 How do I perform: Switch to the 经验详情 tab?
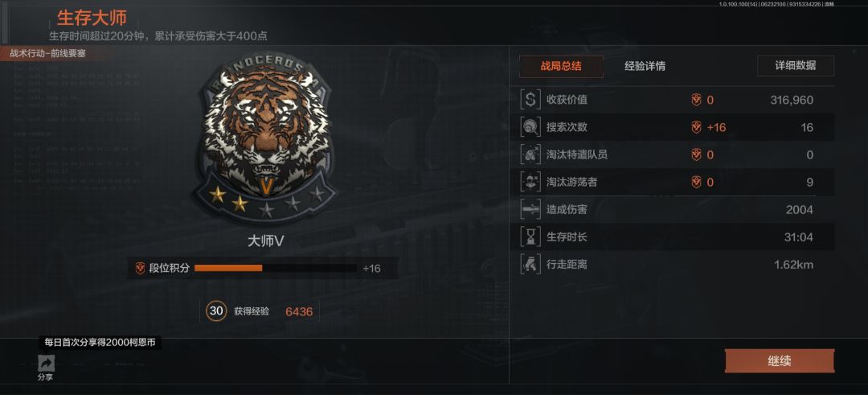(645, 66)
